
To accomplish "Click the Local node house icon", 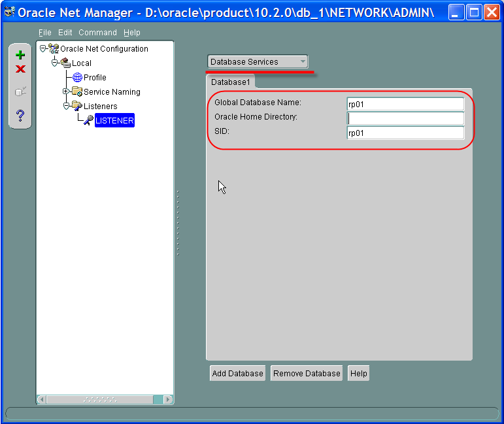I will point(65,63).
